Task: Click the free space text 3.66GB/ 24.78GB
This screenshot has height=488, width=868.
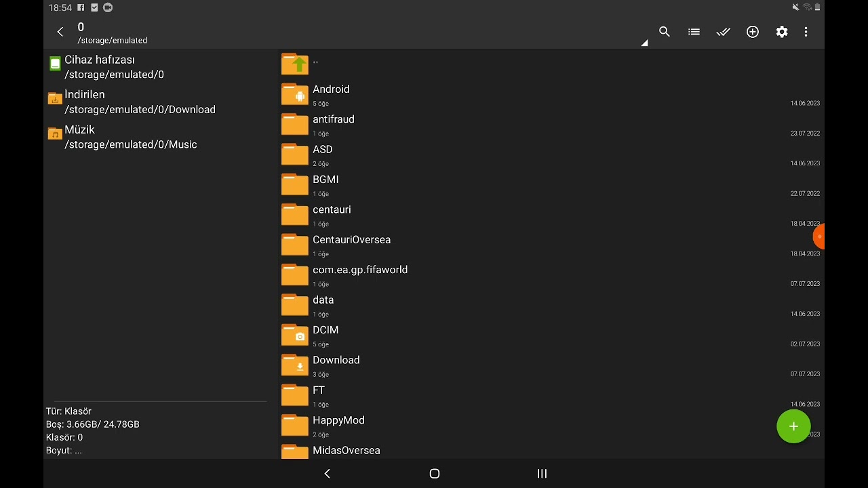Action: 103,424
